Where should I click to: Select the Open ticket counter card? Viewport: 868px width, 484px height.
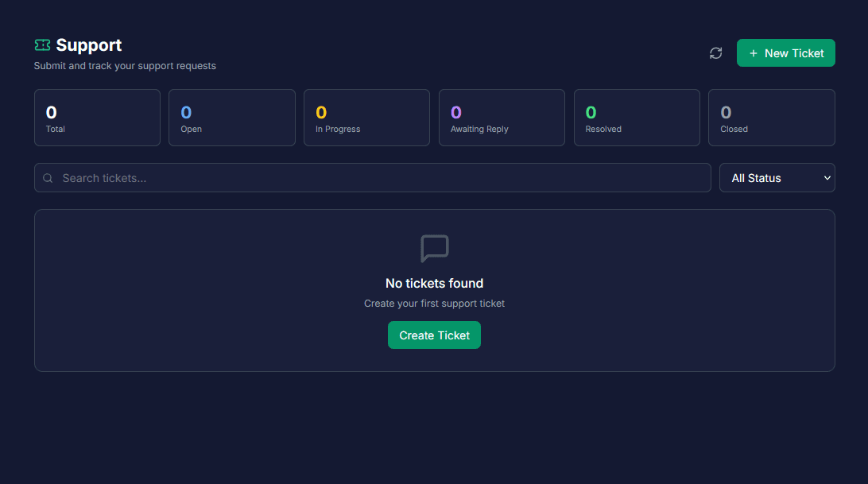click(x=231, y=118)
